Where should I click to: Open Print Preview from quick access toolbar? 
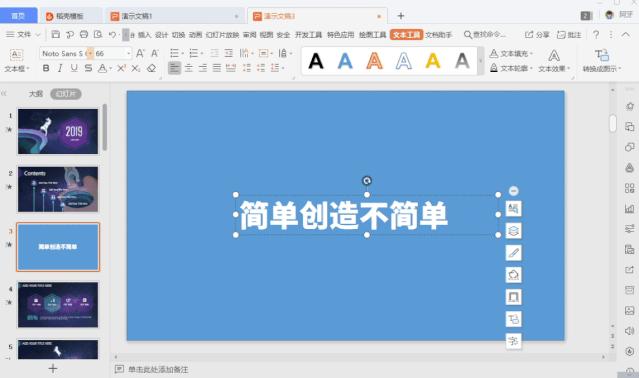point(98,35)
